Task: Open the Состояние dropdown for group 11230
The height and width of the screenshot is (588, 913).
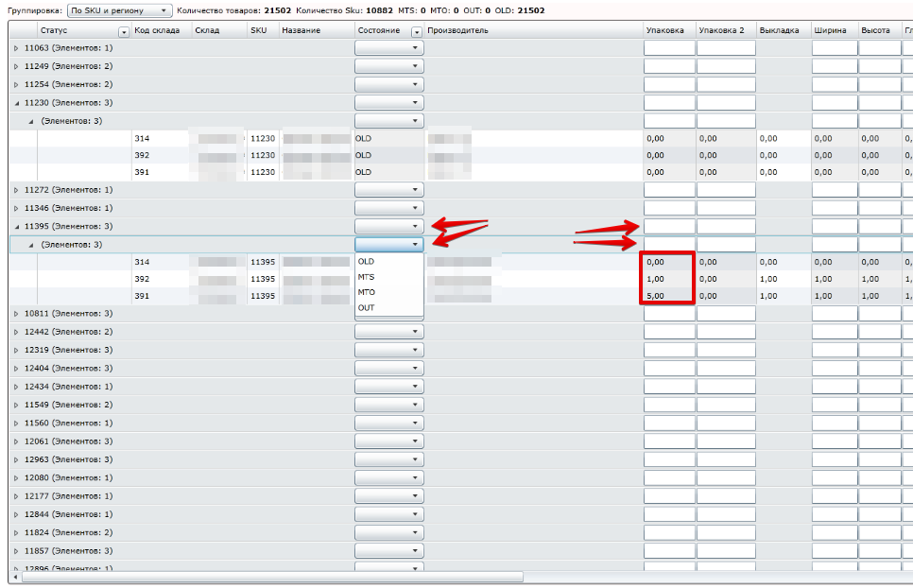Action: [389, 103]
